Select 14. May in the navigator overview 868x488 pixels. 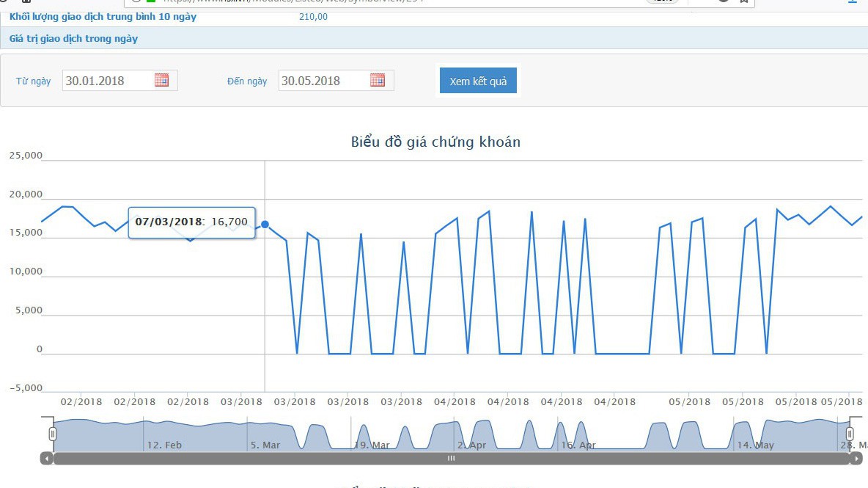pos(755,445)
